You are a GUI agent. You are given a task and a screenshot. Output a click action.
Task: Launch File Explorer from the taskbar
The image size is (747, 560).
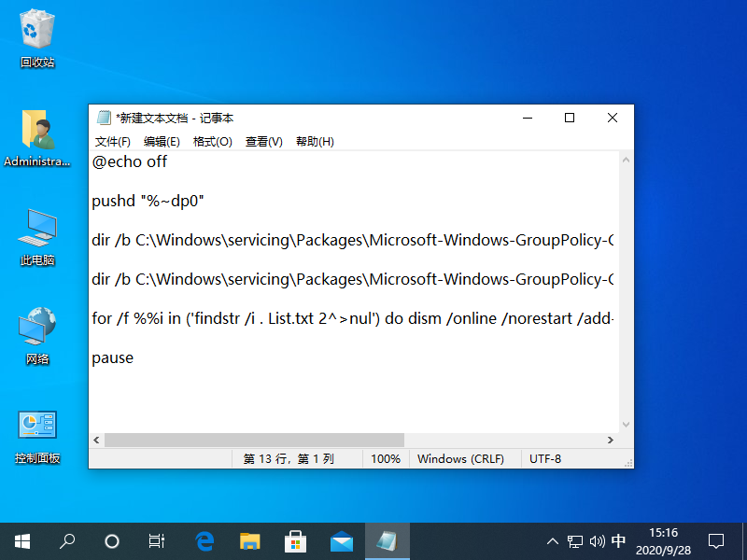coord(249,541)
